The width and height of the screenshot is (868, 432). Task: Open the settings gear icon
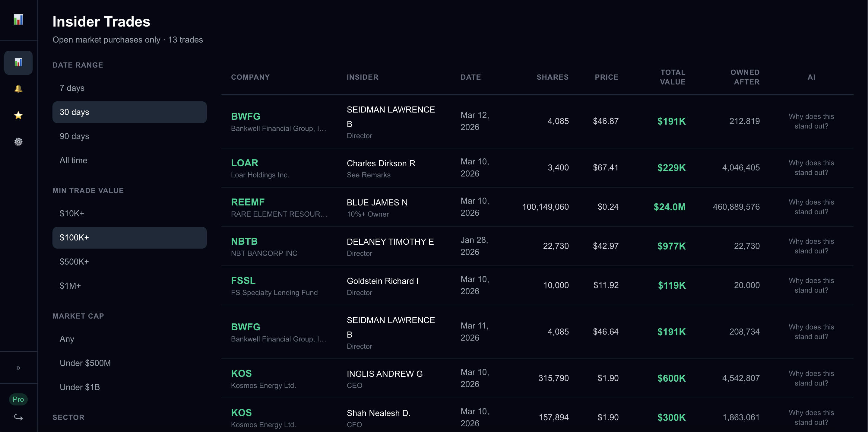[18, 141]
